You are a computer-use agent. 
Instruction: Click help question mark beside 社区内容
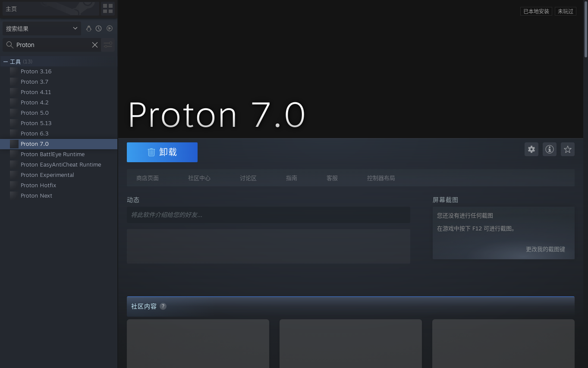[163, 306]
